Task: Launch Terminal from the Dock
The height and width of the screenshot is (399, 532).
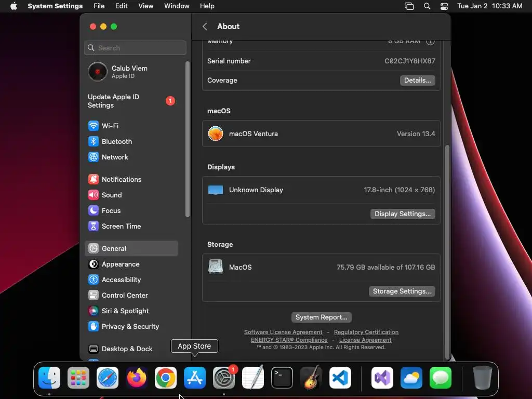Action: 282,378
